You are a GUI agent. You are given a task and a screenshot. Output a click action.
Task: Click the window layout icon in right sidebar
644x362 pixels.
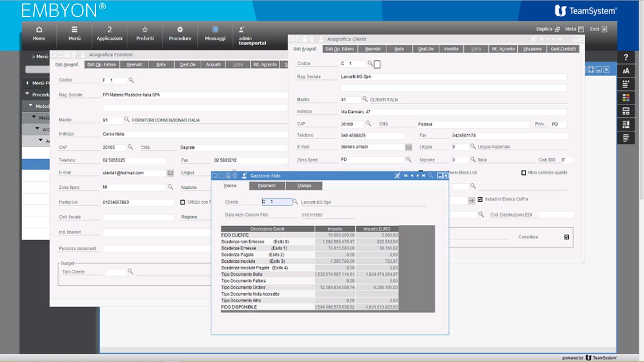coord(626,111)
